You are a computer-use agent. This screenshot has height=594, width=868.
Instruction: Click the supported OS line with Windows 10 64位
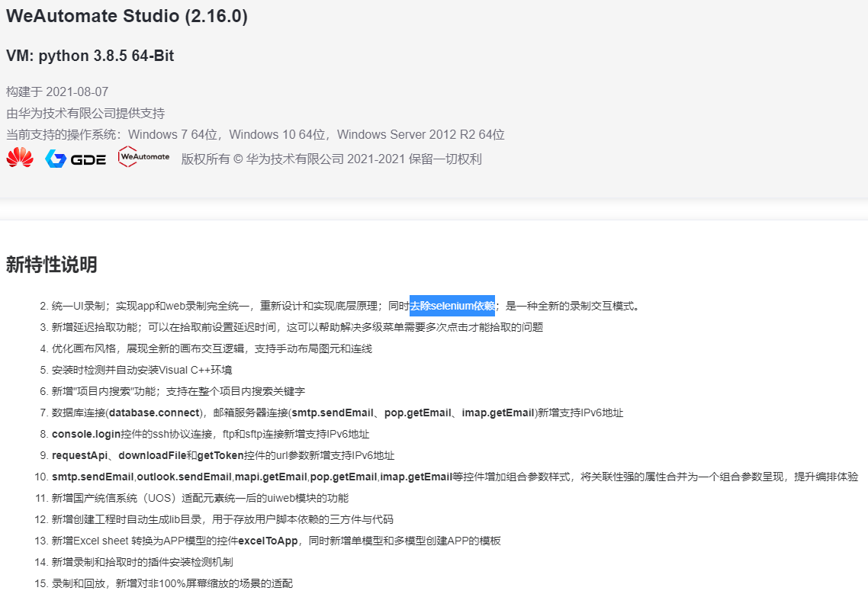click(x=256, y=134)
